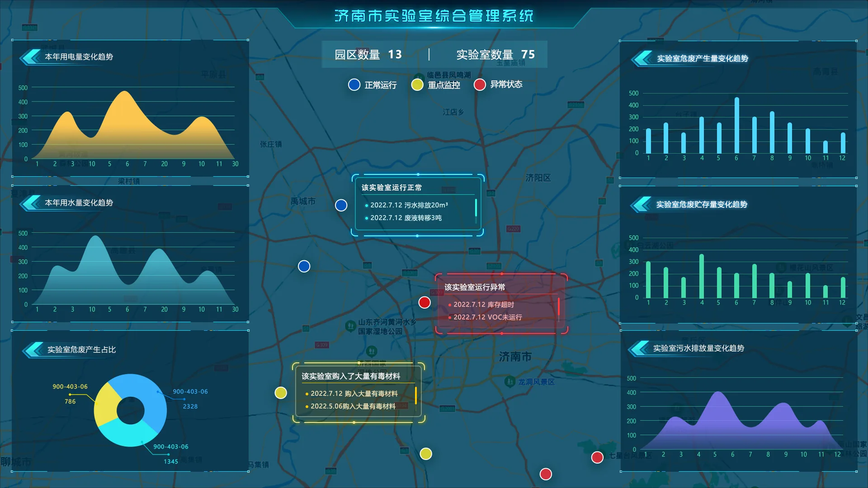Click the 该实验室运行正常 popup heading

pyautogui.click(x=392, y=188)
